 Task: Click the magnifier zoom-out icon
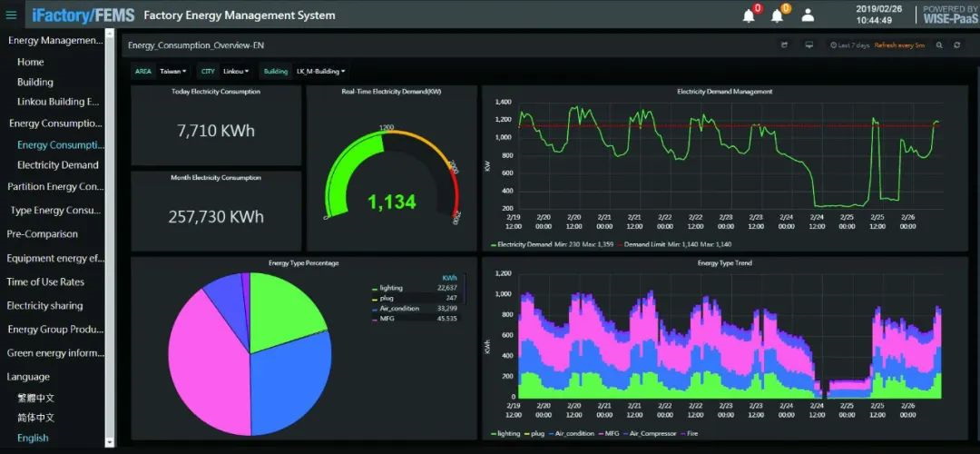point(939,44)
